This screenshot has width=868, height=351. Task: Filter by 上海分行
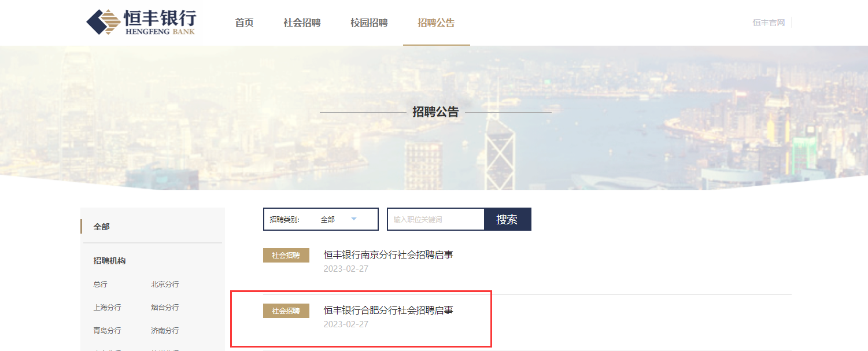pyautogui.click(x=107, y=308)
